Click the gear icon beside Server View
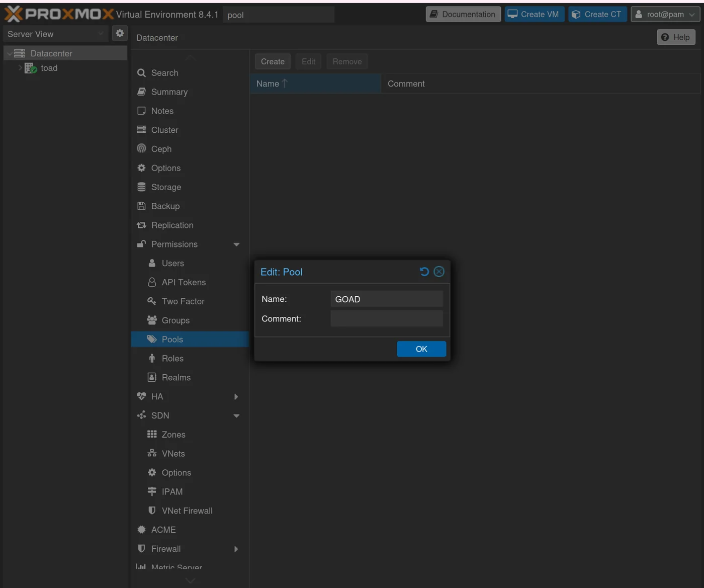Image resolution: width=704 pixels, height=588 pixels. pos(120,34)
